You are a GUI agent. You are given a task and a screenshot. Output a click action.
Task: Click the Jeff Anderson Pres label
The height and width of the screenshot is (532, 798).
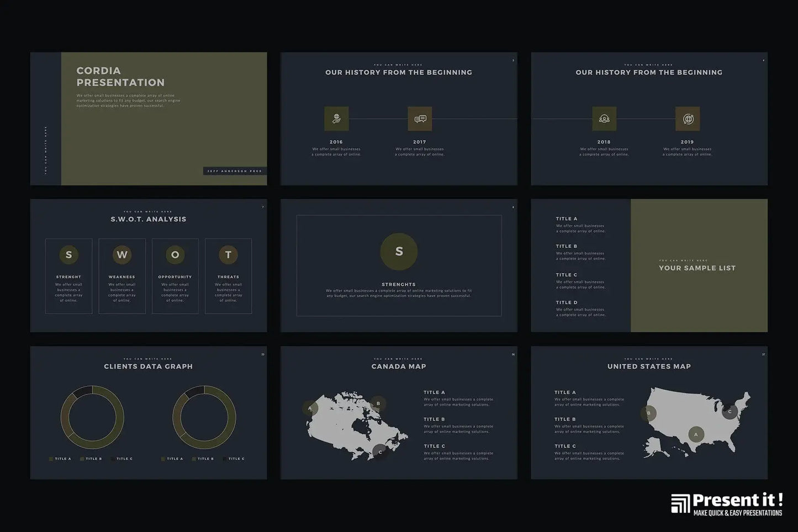234,171
